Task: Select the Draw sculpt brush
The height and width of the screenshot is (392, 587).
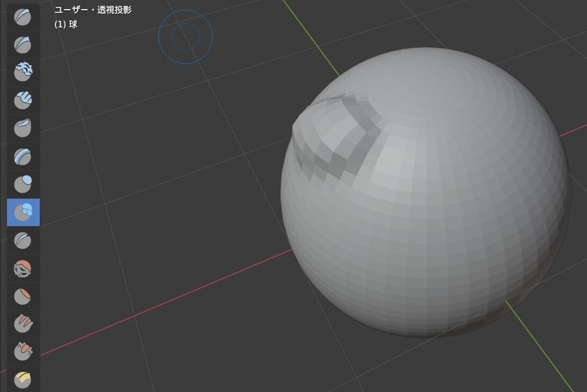Action: [23, 17]
